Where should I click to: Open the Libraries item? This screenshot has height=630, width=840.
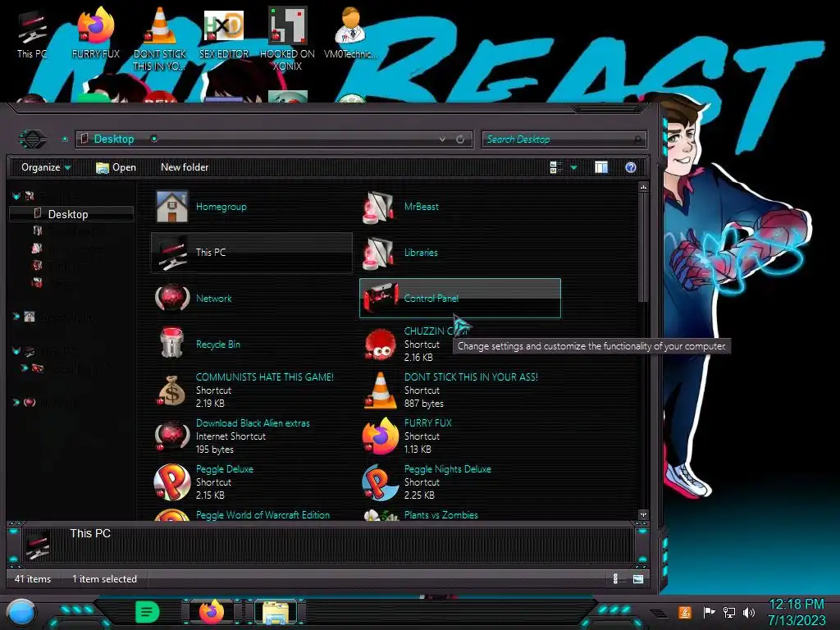(459, 253)
